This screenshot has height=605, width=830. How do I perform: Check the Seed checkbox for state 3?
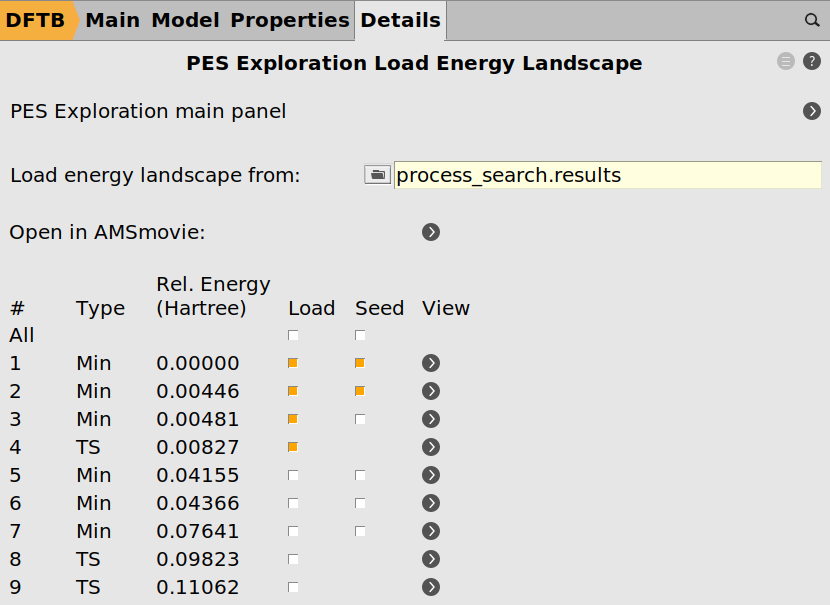[360, 419]
